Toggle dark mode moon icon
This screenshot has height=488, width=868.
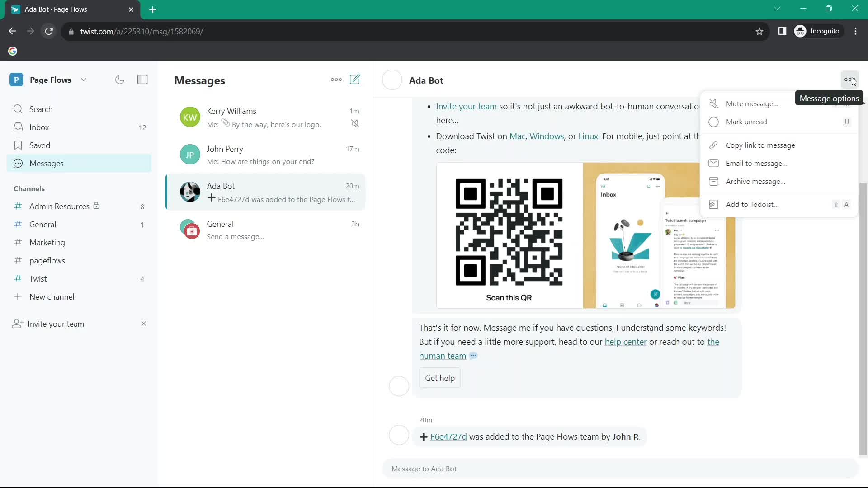click(x=120, y=80)
